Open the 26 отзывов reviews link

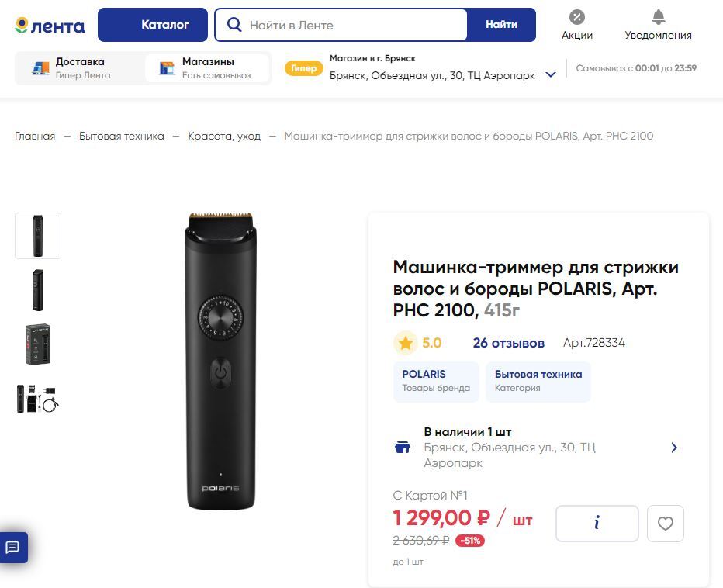pos(508,343)
